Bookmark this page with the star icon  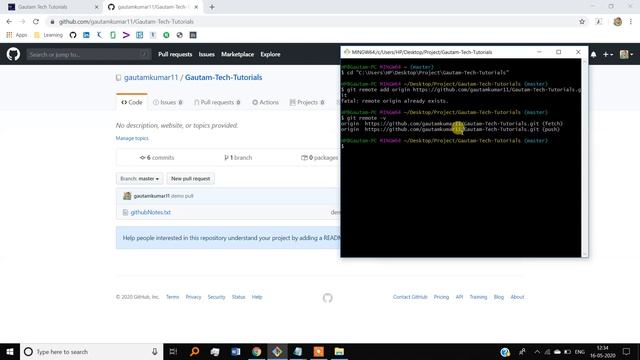582,22
